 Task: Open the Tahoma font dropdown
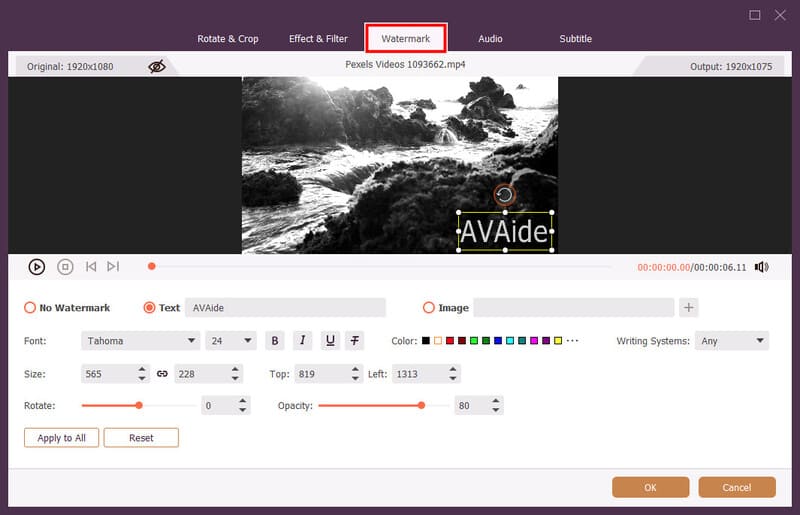click(140, 340)
